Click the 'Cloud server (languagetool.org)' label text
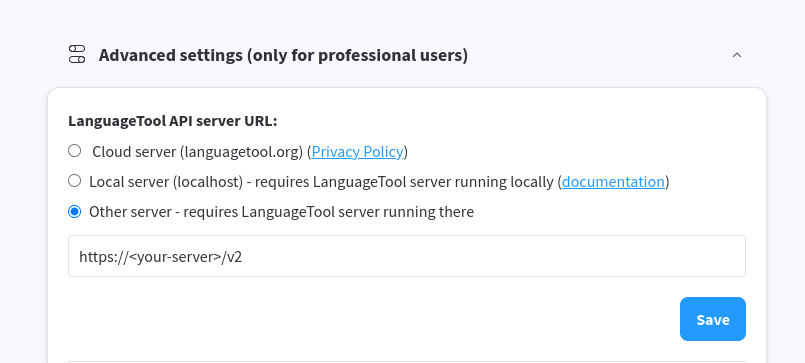This screenshot has height=363, width=805. click(198, 152)
